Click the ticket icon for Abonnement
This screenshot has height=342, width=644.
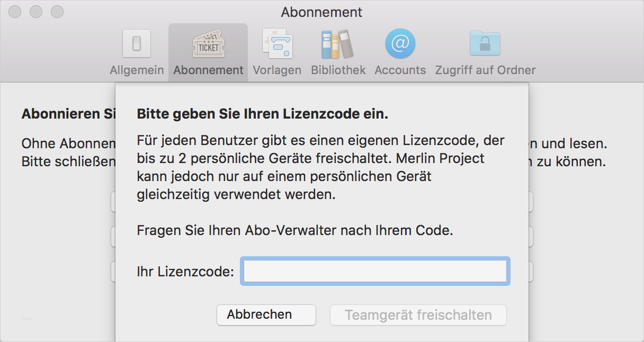click(x=208, y=44)
